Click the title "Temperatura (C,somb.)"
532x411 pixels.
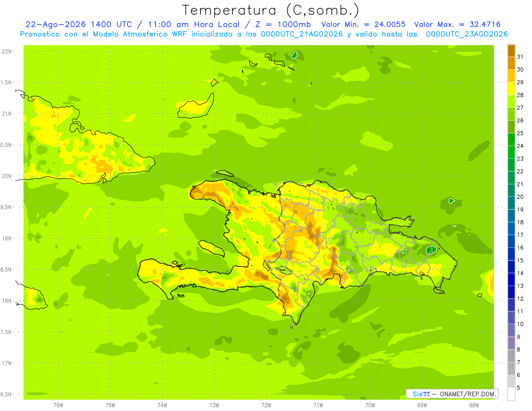271,11
